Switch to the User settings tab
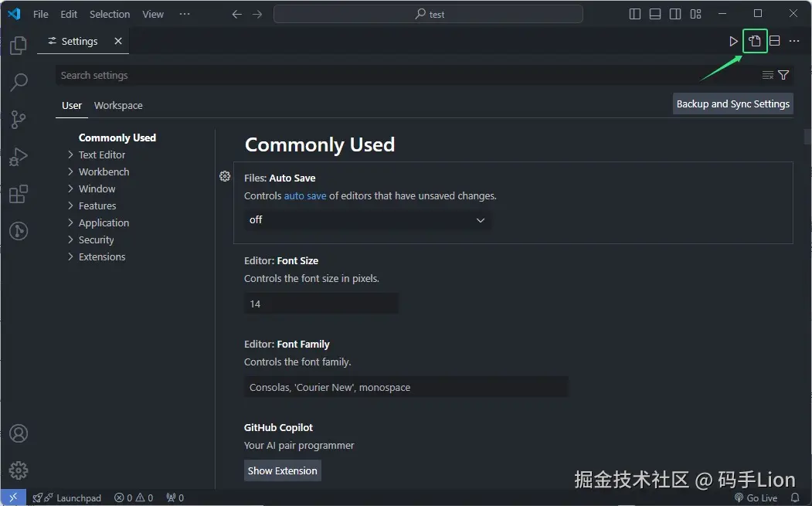812x506 pixels. click(71, 106)
